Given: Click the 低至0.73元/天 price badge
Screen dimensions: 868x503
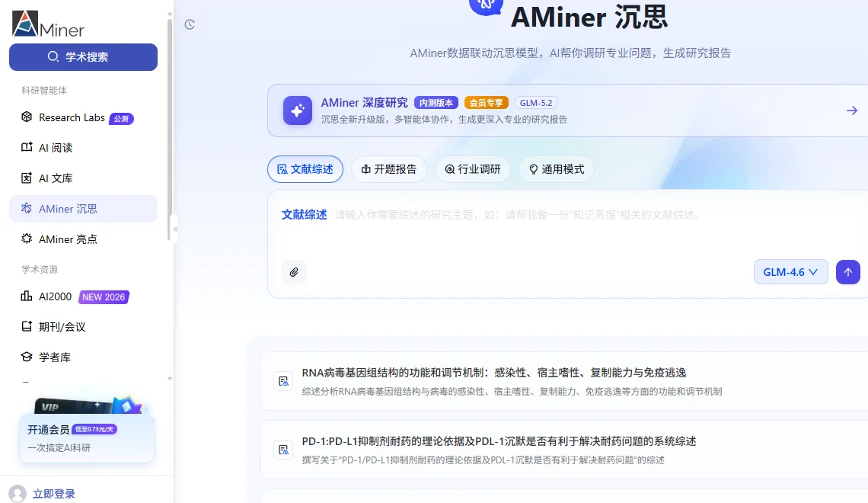Looking at the screenshot, I should (x=94, y=429).
